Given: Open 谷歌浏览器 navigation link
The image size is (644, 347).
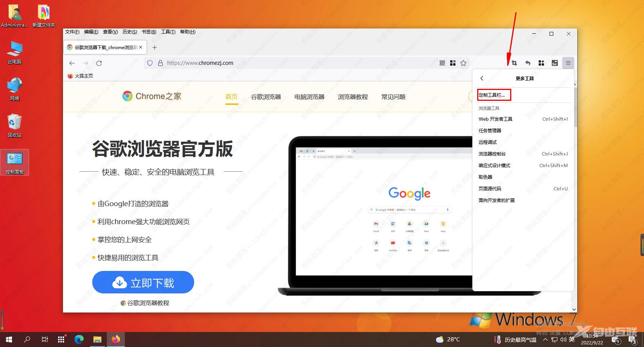Looking at the screenshot, I should 266,97.
